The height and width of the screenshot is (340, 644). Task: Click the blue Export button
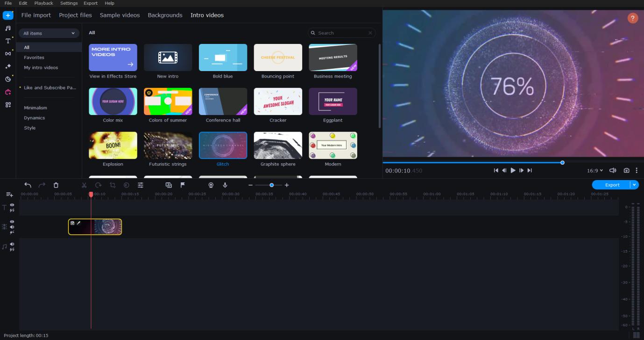[612, 185]
